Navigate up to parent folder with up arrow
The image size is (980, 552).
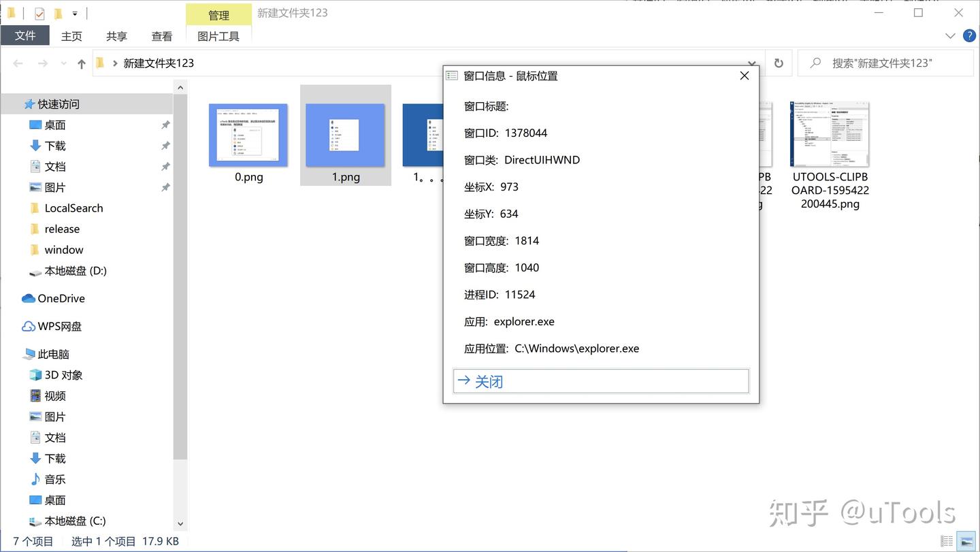pyautogui.click(x=80, y=63)
